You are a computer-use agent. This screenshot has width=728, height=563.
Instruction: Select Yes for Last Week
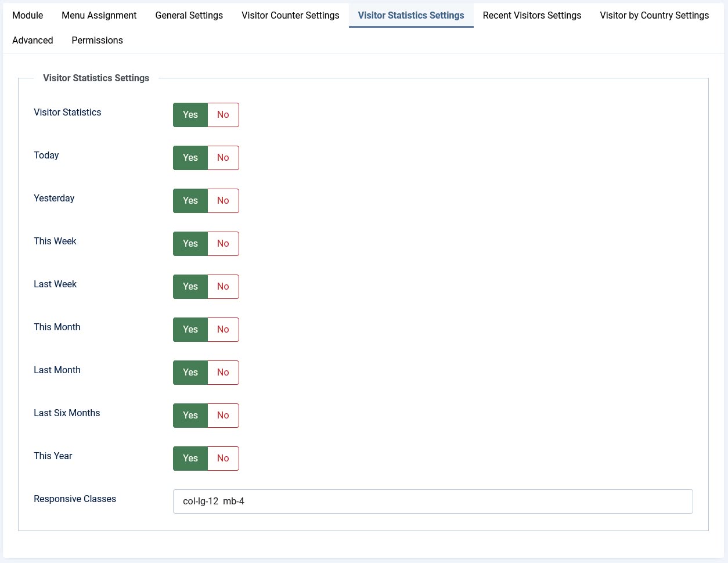coord(190,287)
